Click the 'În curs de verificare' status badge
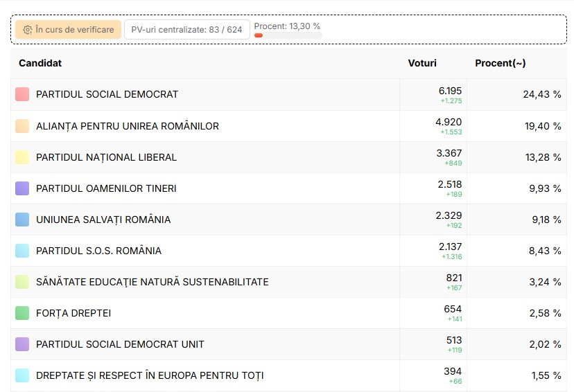 pyautogui.click(x=68, y=30)
